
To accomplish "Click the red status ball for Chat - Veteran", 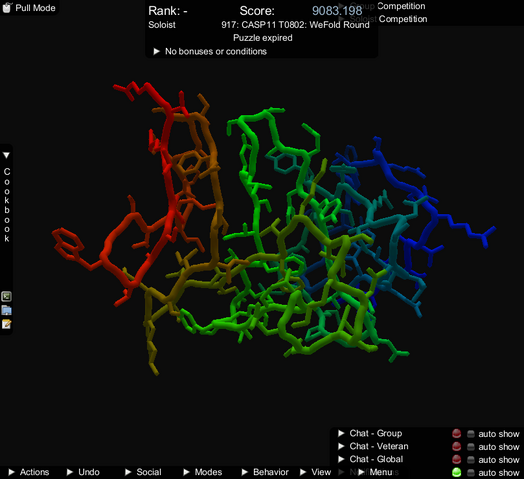I will pyautogui.click(x=456, y=447).
